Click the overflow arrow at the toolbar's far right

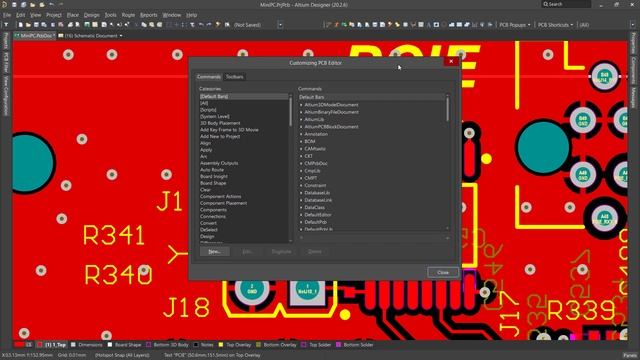point(633,25)
